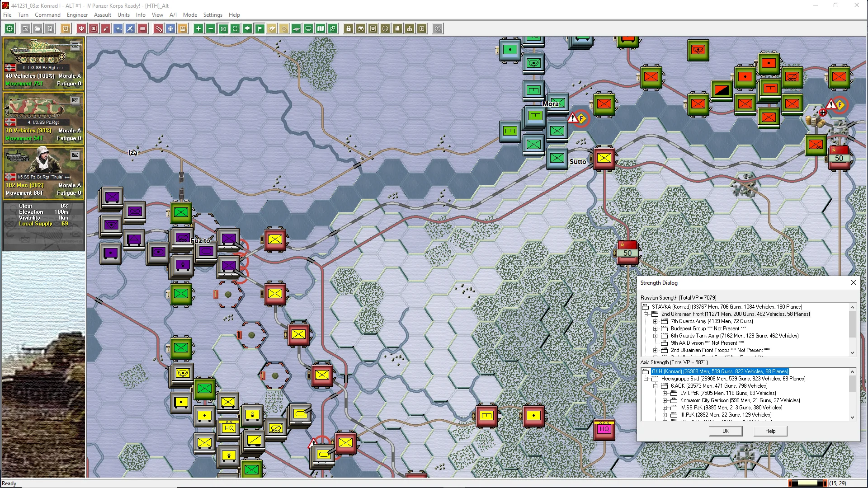Viewport: 868px width, 488px height.
Task: Click the green flag objectives toolbar icon
Action: [x=259, y=28]
